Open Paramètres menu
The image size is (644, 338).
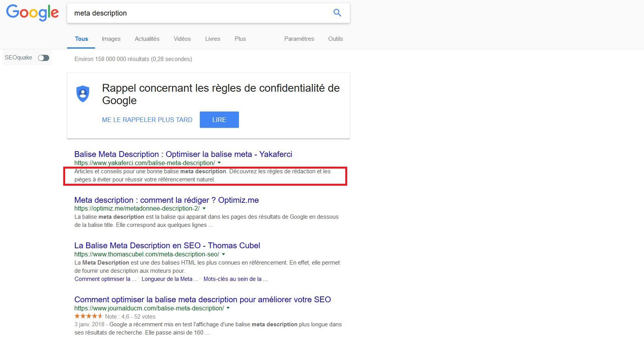299,39
